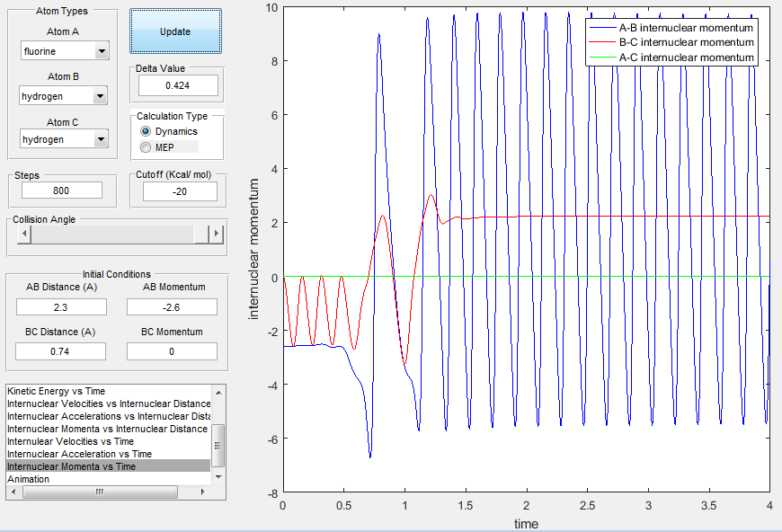Click B-C internuclear momentum legend entry
The height and width of the screenshot is (532, 782).
click(x=671, y=42)
